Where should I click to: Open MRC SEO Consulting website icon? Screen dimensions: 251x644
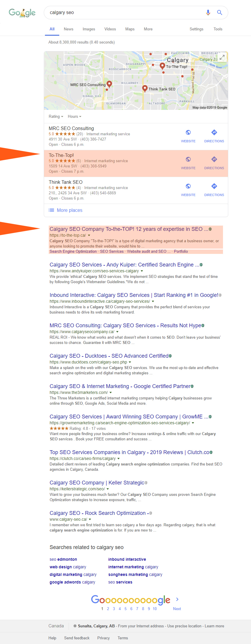(188, 132)
